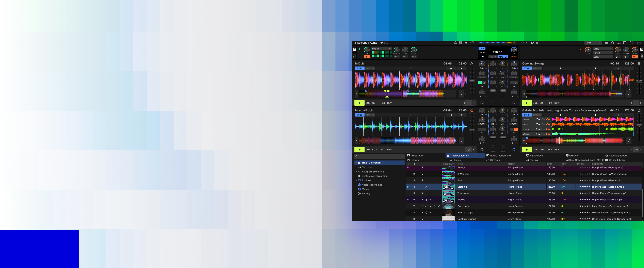Viewport: 644px width, 268px height.
Task: Click deck D headphone cue icon
Action: click(x=514, y=150)
